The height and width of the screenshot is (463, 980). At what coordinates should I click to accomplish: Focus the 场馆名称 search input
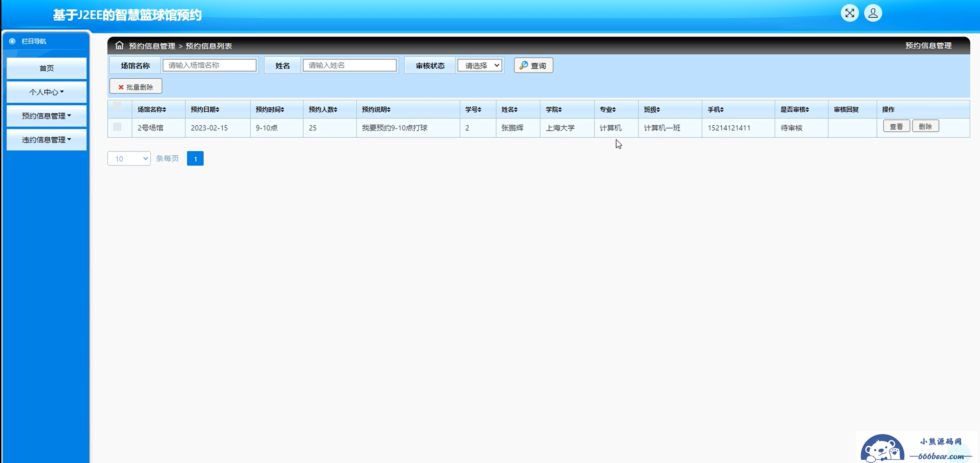click(x=209, y=65)
